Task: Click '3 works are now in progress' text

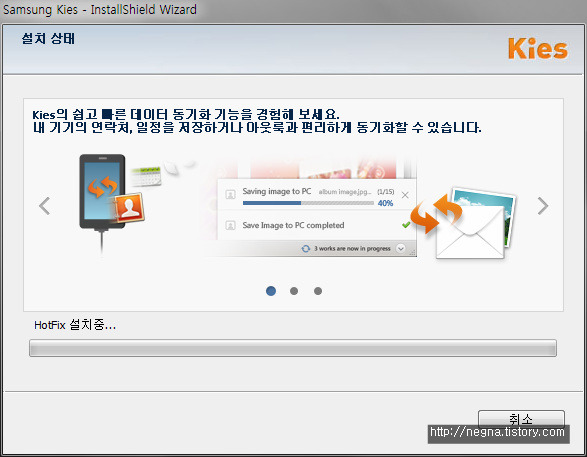Action: coord(352,249)
